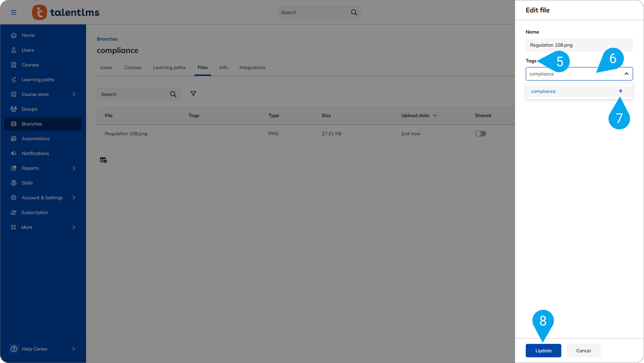The width and height of the screenshot is (644, 363).
Task: Click the Cancel button
Action: (x=583, y=350)
